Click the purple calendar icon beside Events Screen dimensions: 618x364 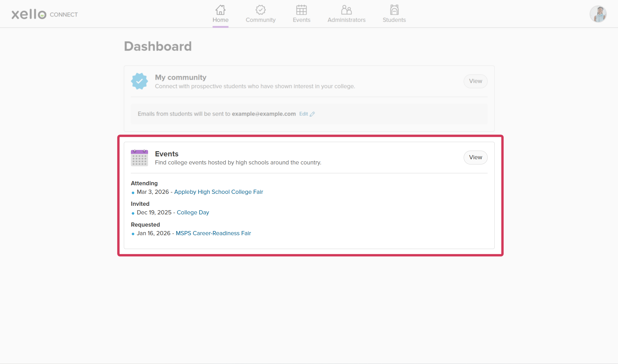(x=139, y=158)
